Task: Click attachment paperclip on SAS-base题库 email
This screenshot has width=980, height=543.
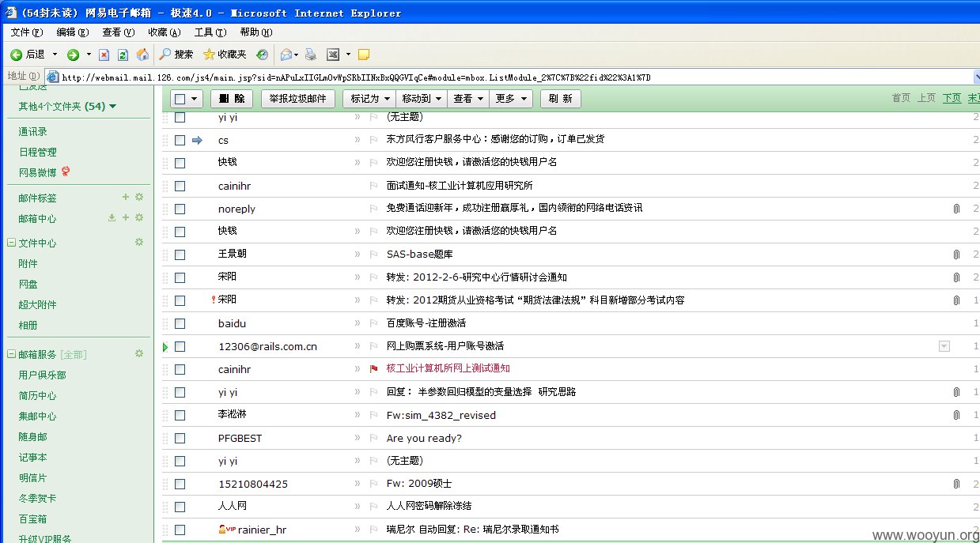Action: click(956, 255)
